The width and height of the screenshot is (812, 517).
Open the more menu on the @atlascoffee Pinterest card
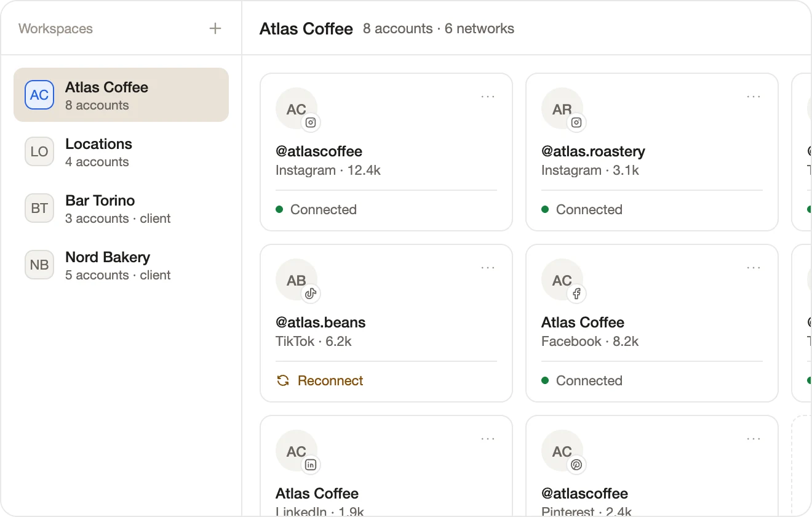754,439
